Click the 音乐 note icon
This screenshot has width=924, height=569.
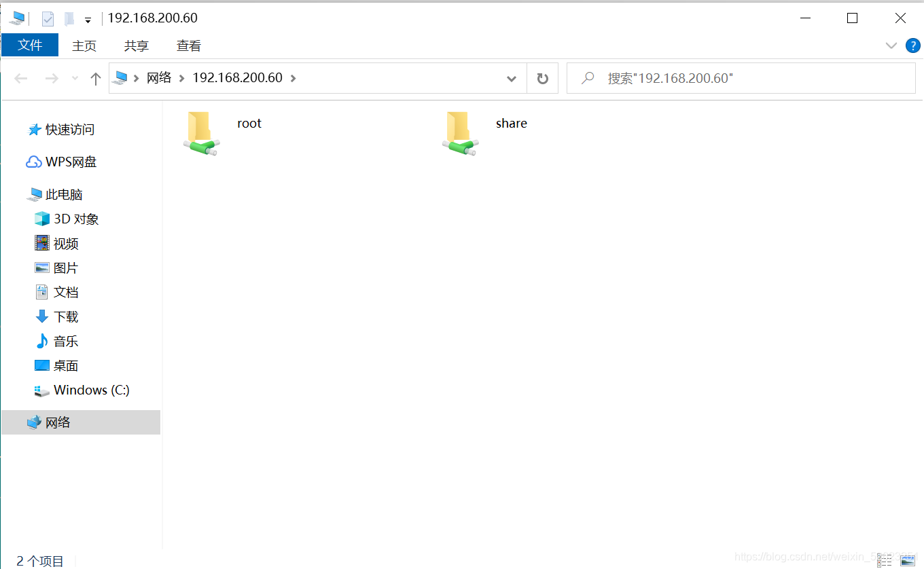pyautogui.click(x=42, y=341)
